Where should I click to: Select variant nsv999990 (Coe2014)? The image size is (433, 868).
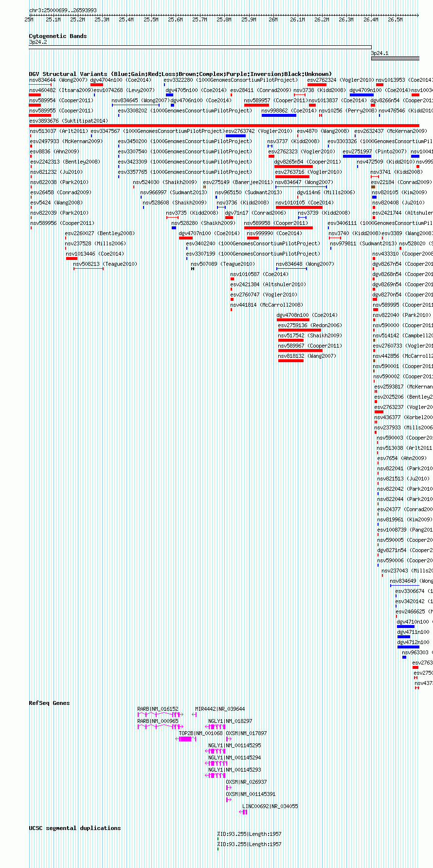tap(253, 238)
